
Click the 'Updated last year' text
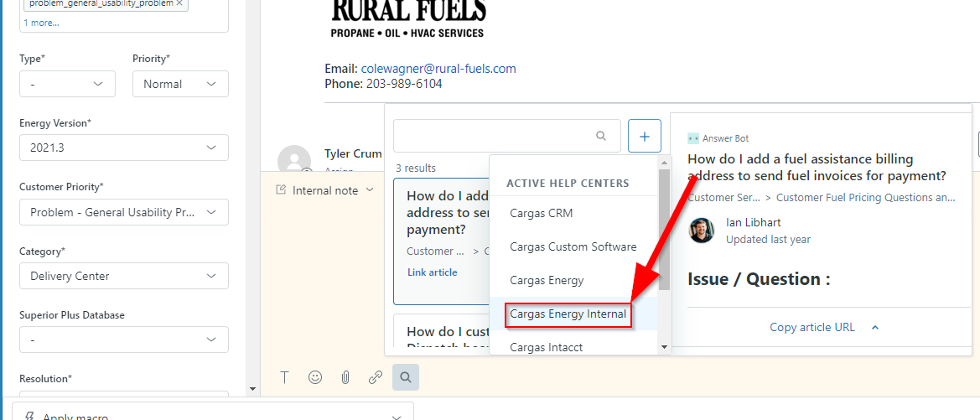(x=768, y=239)
